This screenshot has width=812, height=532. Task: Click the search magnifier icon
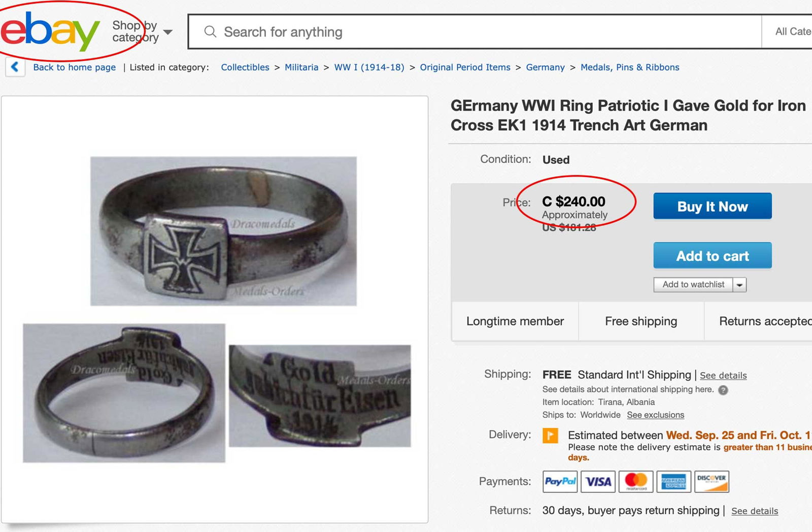[210, 31]
